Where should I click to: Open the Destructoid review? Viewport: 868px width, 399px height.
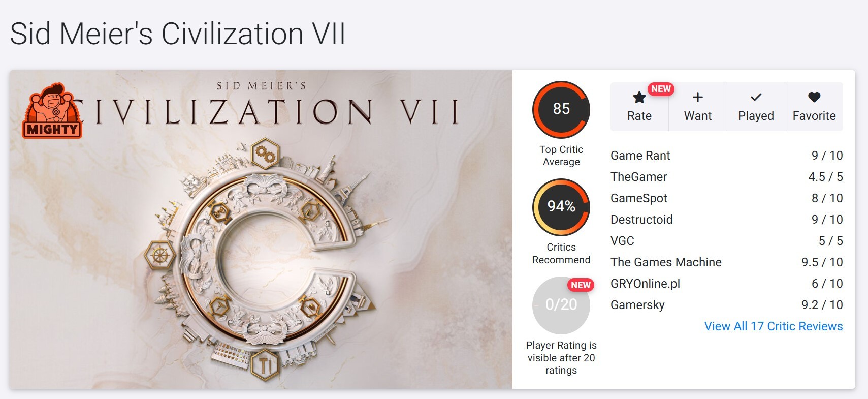click(x=726, y=220)
